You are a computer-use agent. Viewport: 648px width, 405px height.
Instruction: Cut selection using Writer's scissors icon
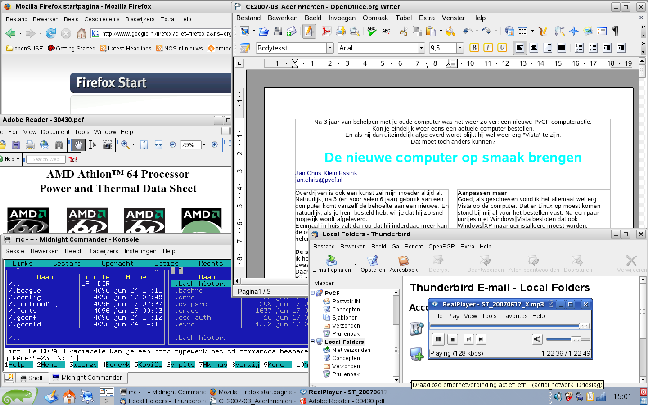(x=404, y=31)
